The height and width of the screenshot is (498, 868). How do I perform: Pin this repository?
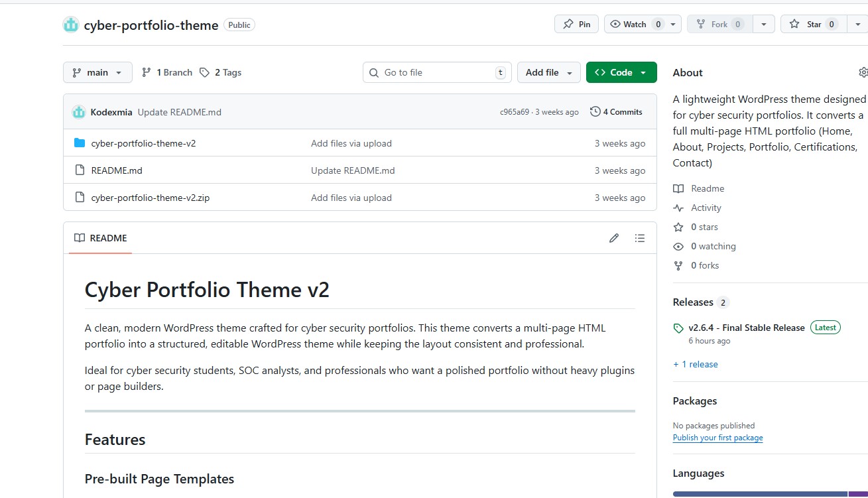tap(576, 25)
